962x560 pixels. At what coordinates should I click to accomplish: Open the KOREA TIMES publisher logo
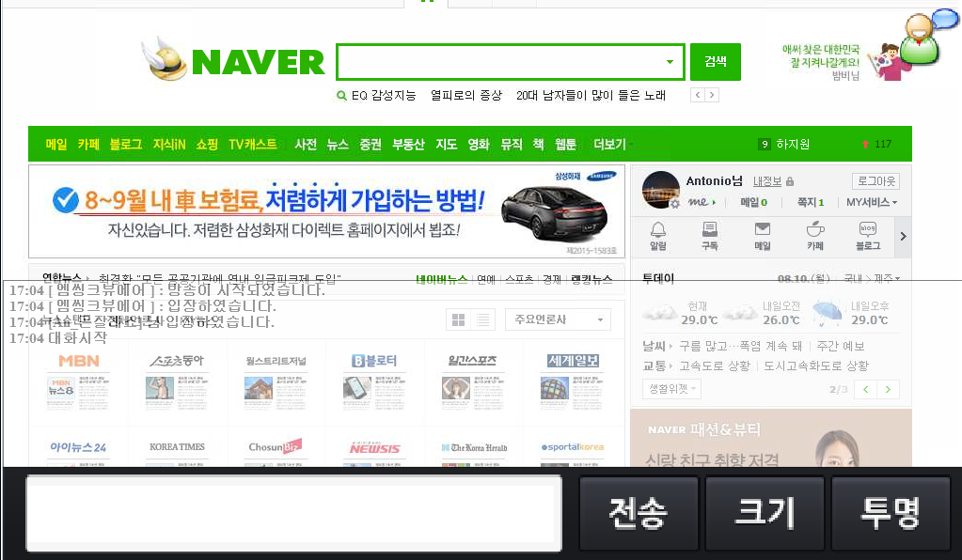[178, 447]
